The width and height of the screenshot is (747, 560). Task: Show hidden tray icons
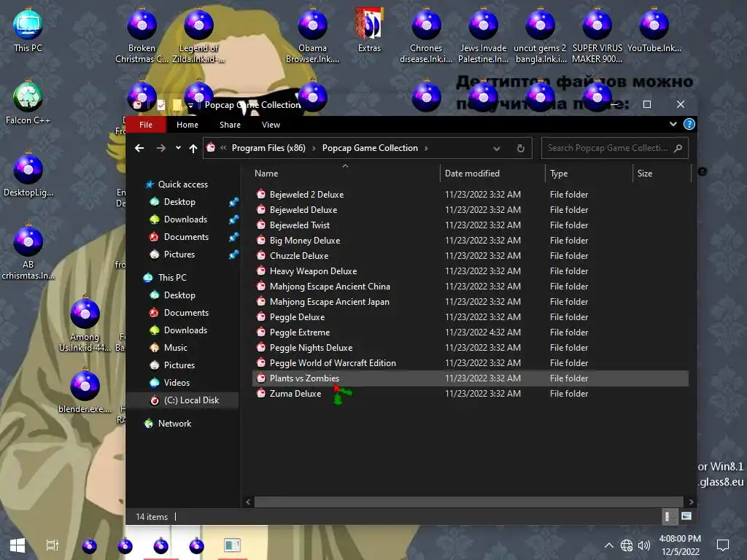coord(609,545)
